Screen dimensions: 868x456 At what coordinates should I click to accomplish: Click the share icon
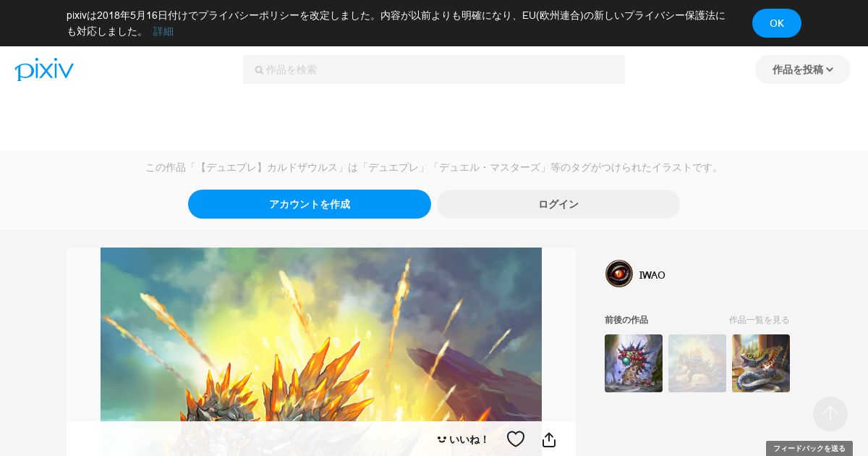click(x=549, y=439)
